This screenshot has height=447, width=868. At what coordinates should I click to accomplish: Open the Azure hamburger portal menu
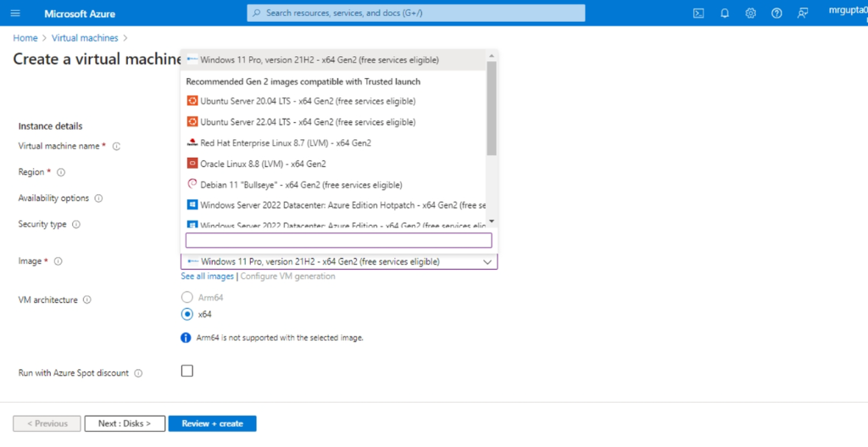[x=16, y=14]
